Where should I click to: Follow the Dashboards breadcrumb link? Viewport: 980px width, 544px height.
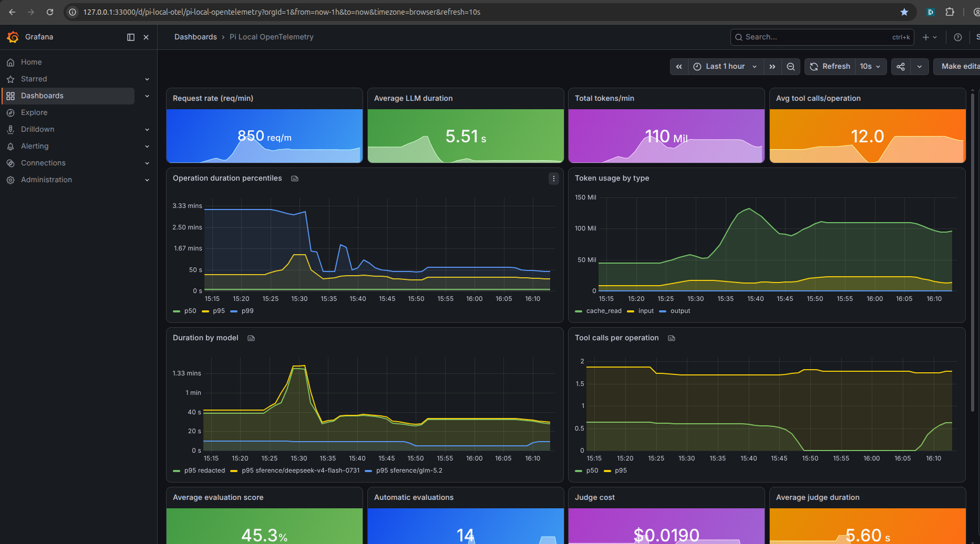coord(195,37)
